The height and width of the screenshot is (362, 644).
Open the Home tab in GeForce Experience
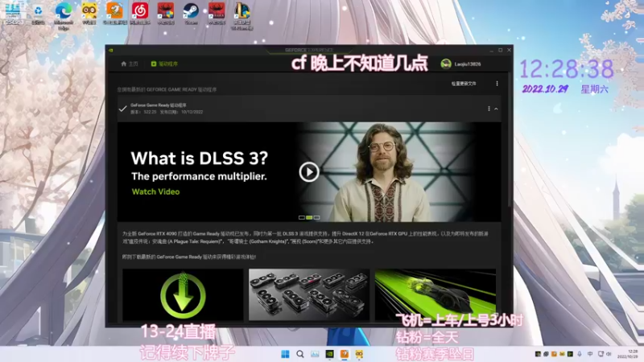130,64
